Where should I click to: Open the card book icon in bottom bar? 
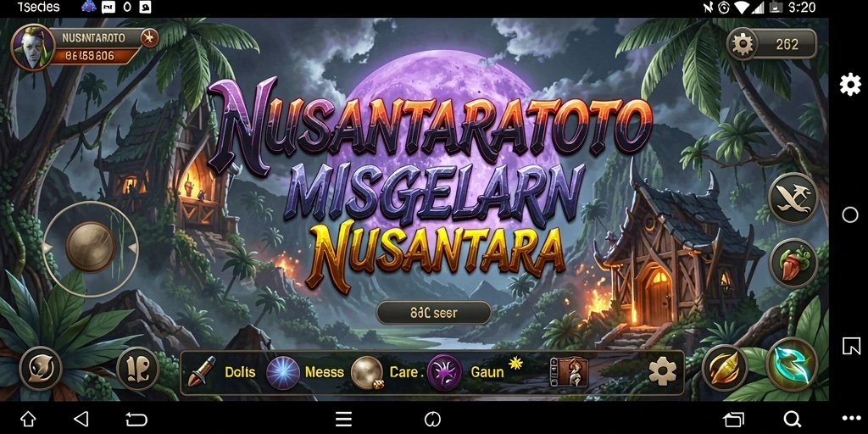pyautogui.click(x=569, y=372)
